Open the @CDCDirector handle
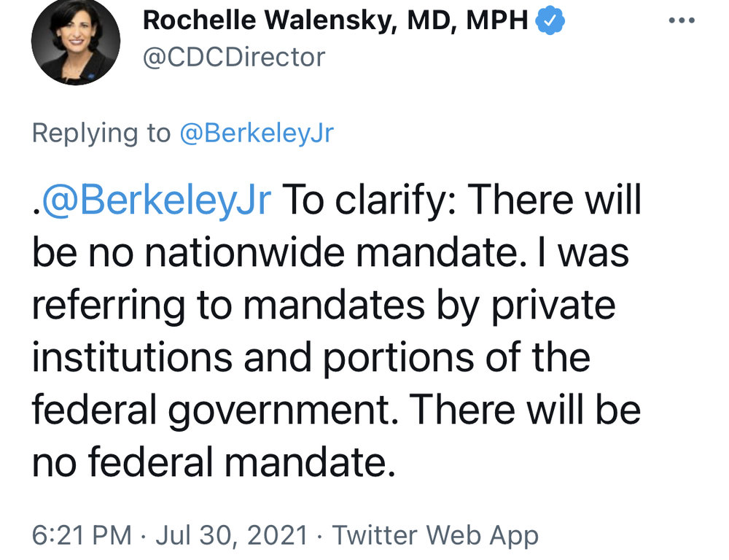 [233, 56]
